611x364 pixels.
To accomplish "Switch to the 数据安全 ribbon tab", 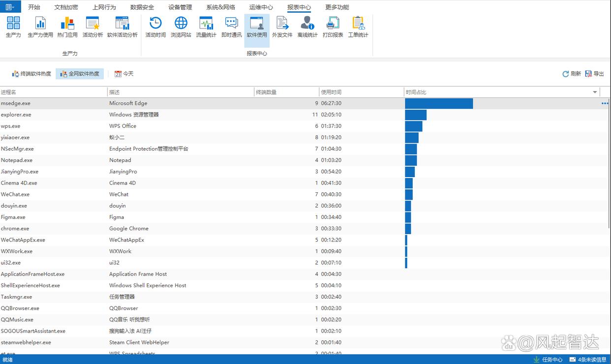I will point(142,7).
